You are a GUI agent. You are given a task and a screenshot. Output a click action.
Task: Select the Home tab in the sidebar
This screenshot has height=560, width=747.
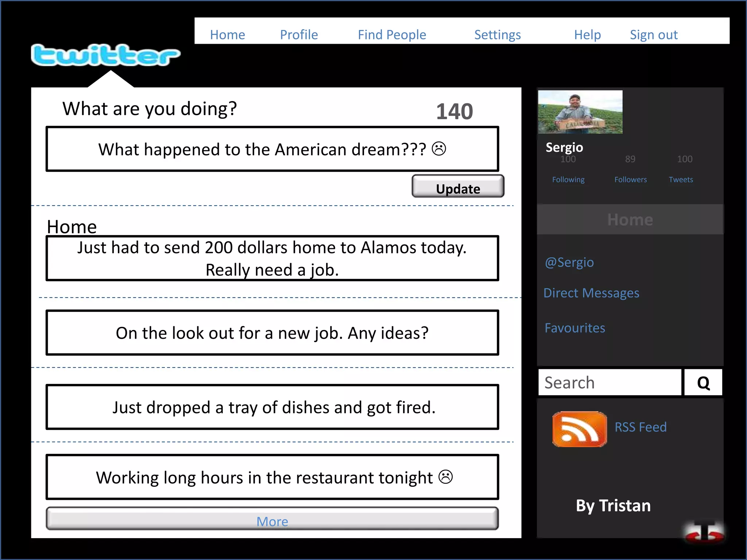pos(630,219)
